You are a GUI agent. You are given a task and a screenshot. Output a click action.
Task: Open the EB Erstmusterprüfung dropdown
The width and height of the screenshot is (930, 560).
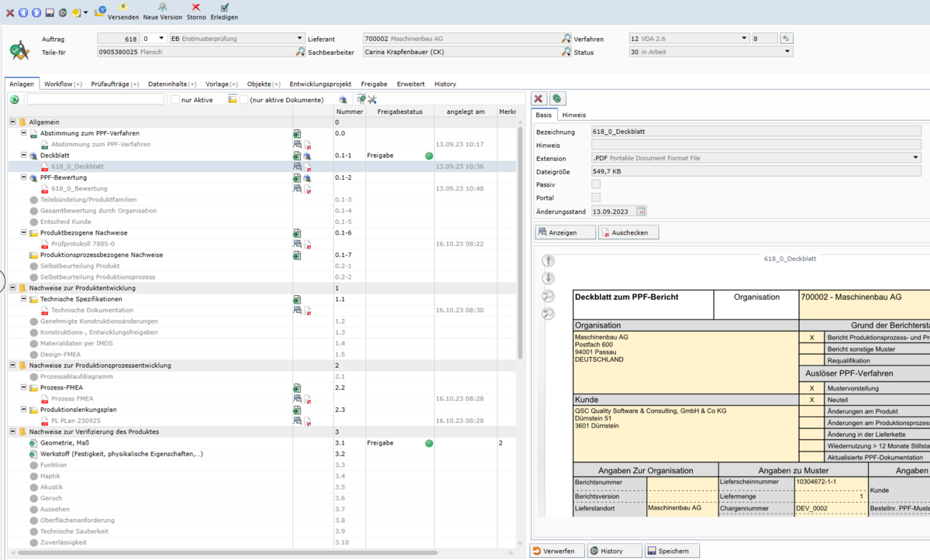click(x=301, y=38)
